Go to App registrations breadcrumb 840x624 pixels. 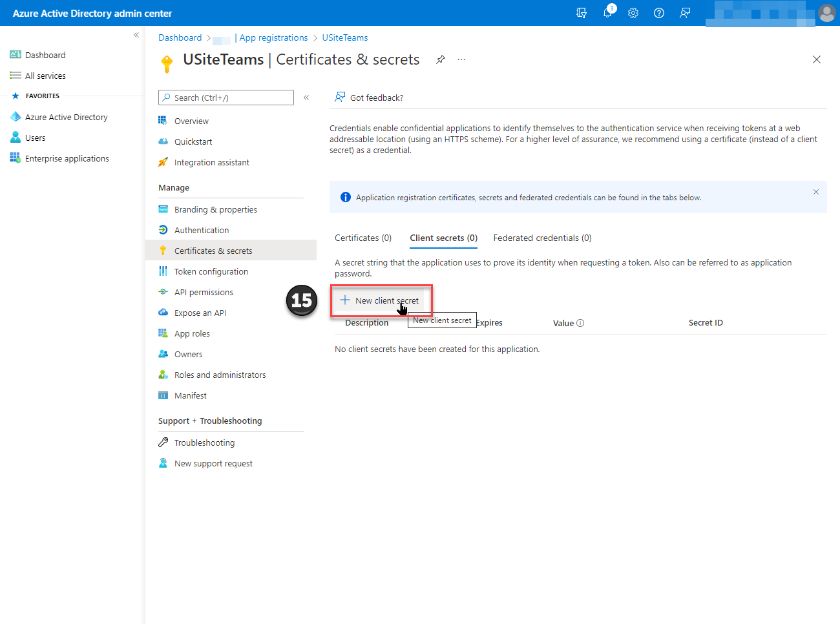(273, 37)
